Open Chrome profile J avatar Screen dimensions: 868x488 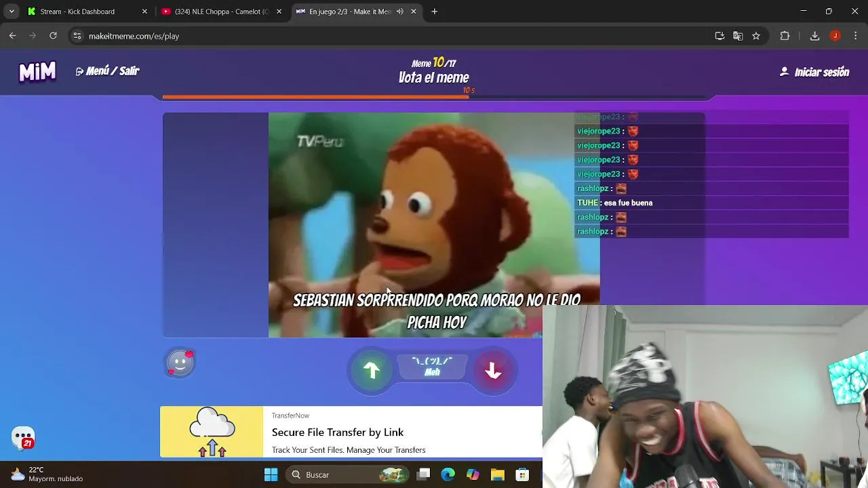(835, 36)
